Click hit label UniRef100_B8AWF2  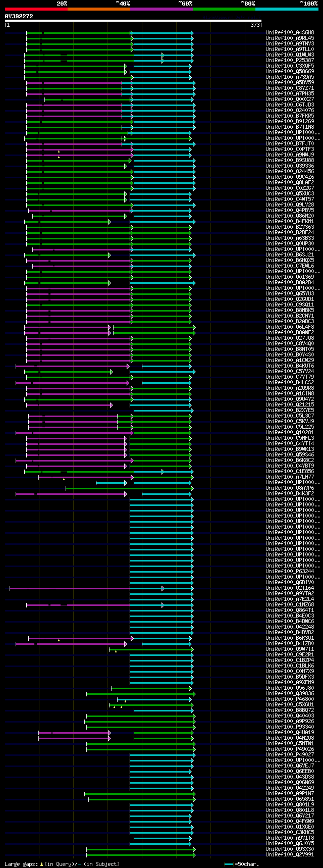(x=290, y=332)
